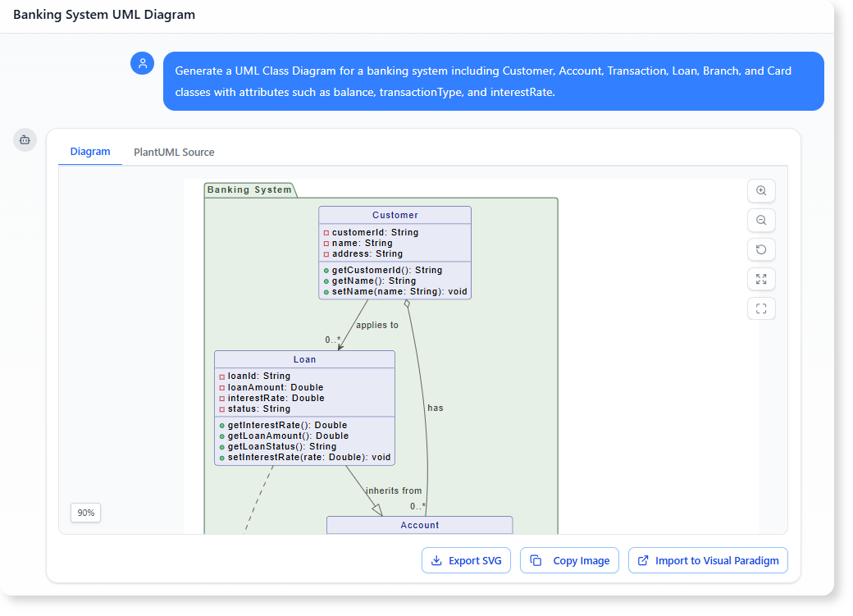Screen dimensions: 853x616
Task: Click the Fit to Screen icon
Action: [761, 279]
